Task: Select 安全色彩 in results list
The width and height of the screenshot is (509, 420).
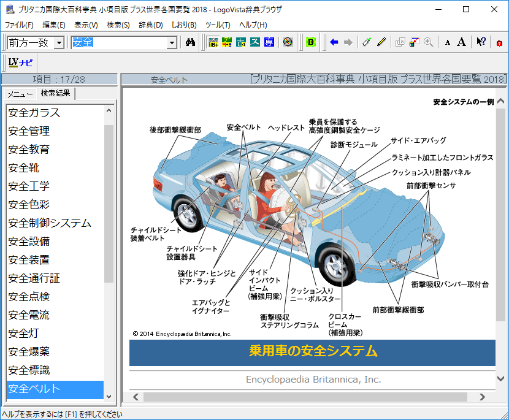Action: (55, 205)
